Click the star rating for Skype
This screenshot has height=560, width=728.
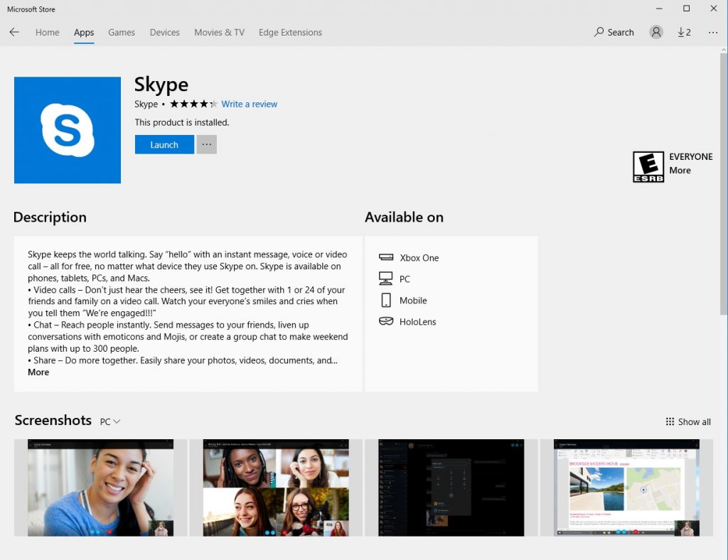(x=193, y=104)
